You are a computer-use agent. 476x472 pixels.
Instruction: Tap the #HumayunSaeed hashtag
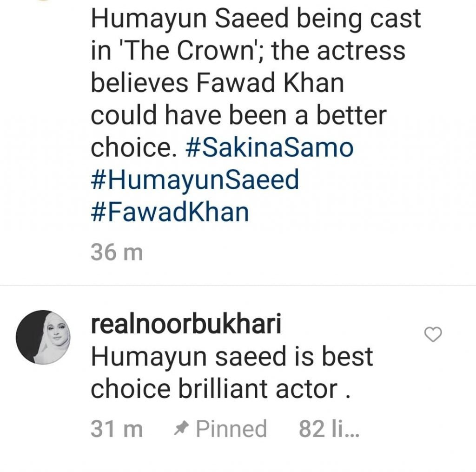pos(194,180)
